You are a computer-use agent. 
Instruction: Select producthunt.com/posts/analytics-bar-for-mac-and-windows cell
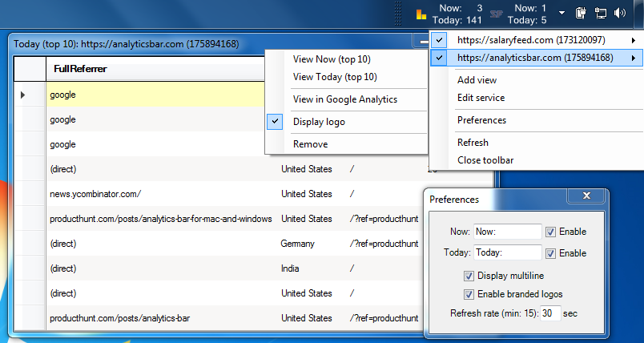162,219
